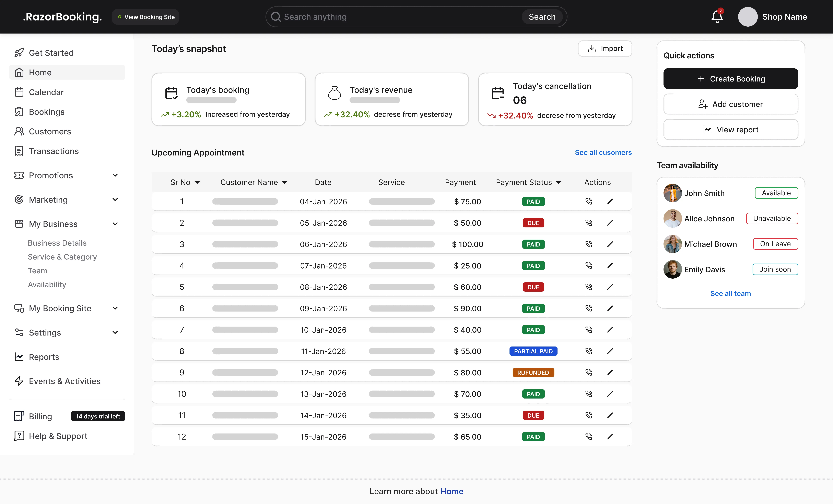Click the shop profile avatar
Image resolution: width=833 pixels, height=504 pixels.
pos(748,17)
